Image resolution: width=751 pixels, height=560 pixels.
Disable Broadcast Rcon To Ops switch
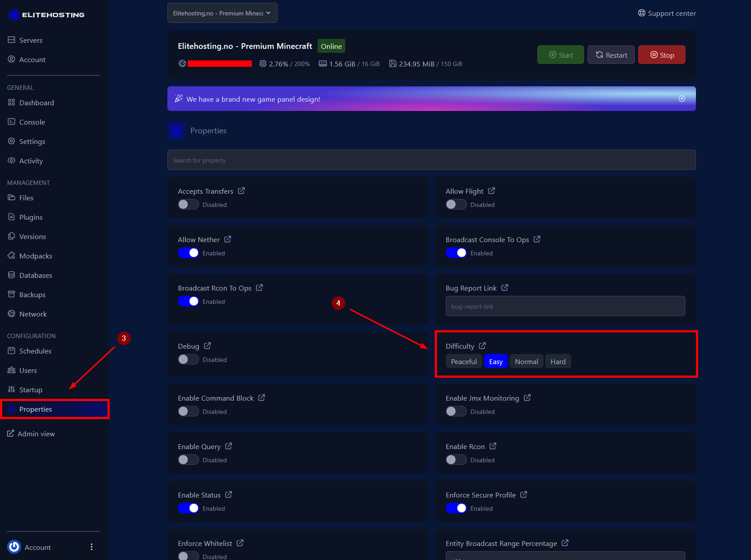pyautogui.click(x=189, y=301)
